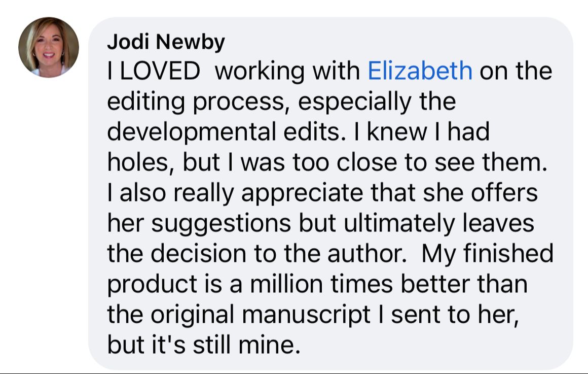Click the phrase 'original manuscript'
588x374 pixels.
[260, 315]
